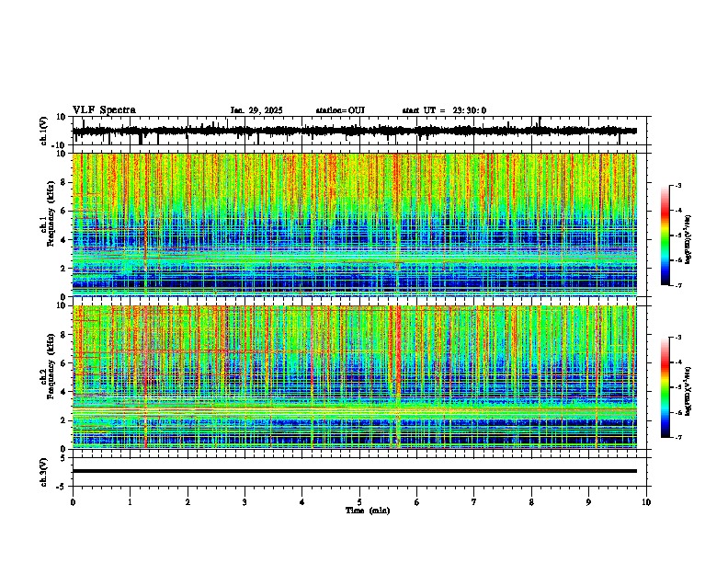Click inside the ch.1 spectrogram panel
Screen dimensions: 728x563
pyautogui.click(x=358, y=224)
